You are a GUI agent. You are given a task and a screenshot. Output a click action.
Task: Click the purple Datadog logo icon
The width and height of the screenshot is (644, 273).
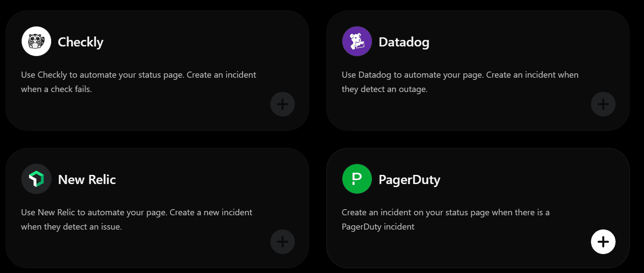(x=357, y=41)
